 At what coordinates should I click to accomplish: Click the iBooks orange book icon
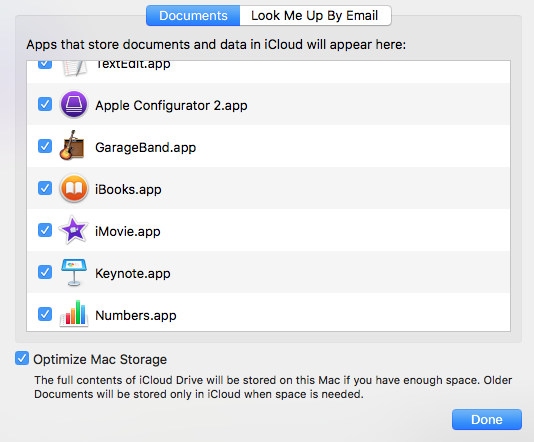click(x=74, y=188)
